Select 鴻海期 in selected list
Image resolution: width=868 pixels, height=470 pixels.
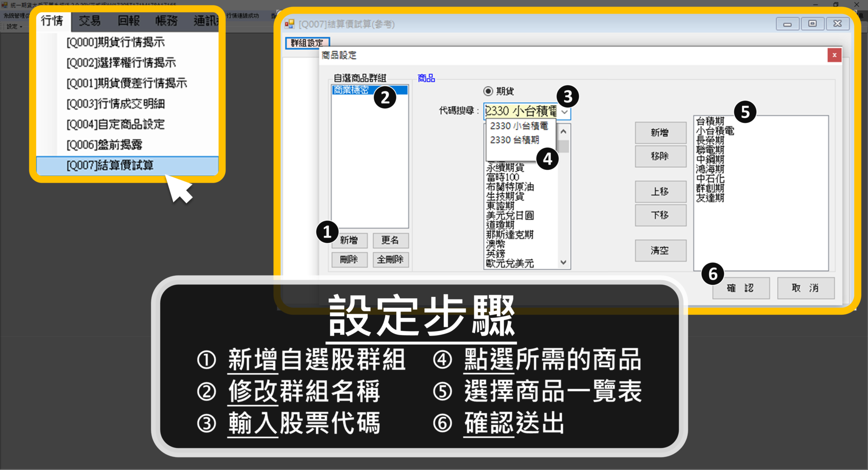tap(710, 169)
